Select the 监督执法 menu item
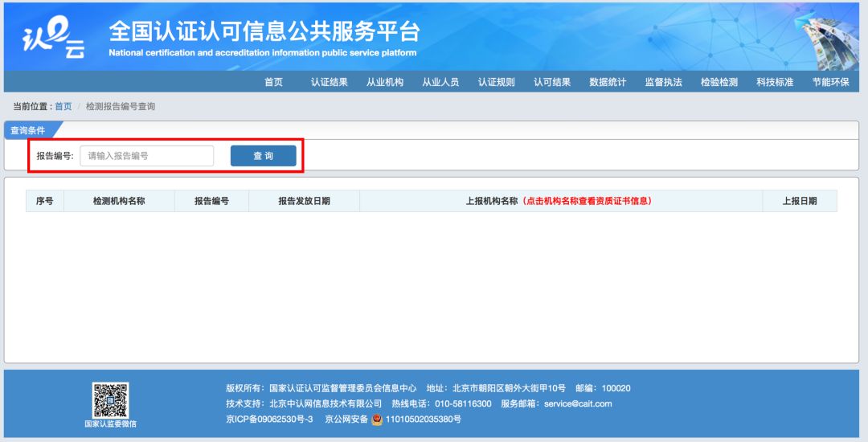The width and height of the screenshot is (868, 442). pos(663,82)
